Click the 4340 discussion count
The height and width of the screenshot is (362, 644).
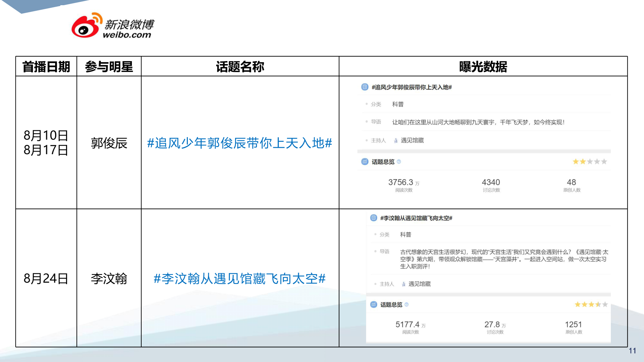pos(491,182)
